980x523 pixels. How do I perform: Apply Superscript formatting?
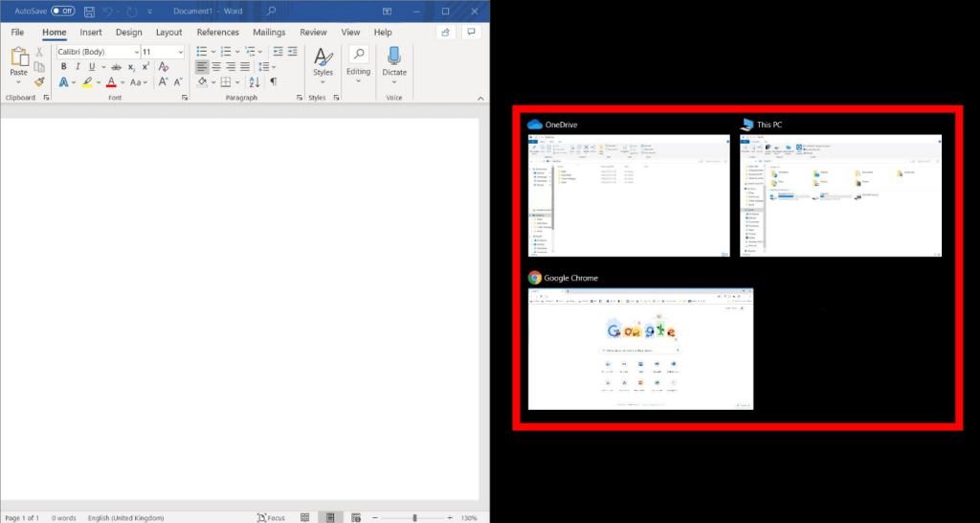click(145, 67)
